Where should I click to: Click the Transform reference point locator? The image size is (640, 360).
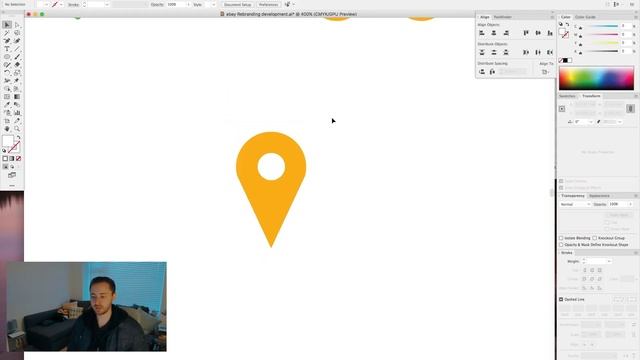[562, 109]
